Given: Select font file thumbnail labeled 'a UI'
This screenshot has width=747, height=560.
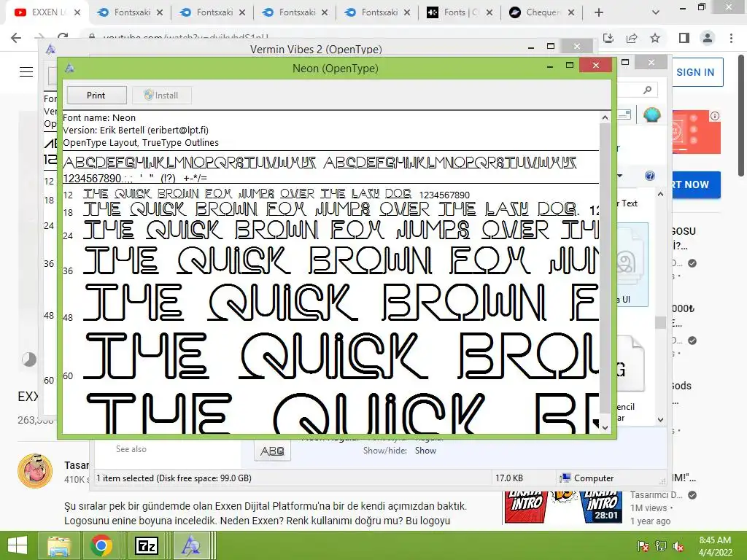Looking at the screenshot, I should [x=632, y=264].
